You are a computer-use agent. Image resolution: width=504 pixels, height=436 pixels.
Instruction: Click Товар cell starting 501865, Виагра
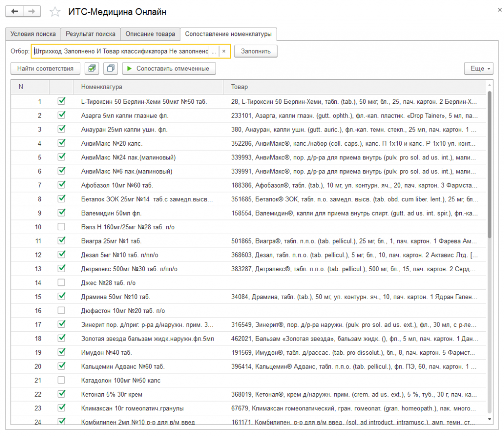pos(355,241)
